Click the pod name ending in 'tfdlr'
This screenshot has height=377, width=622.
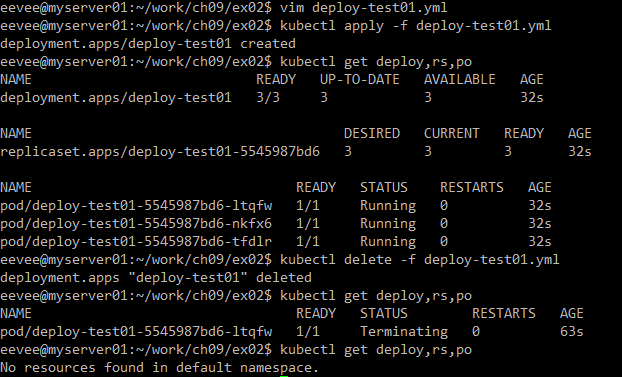pyautogui.click(x=136, y=242)
